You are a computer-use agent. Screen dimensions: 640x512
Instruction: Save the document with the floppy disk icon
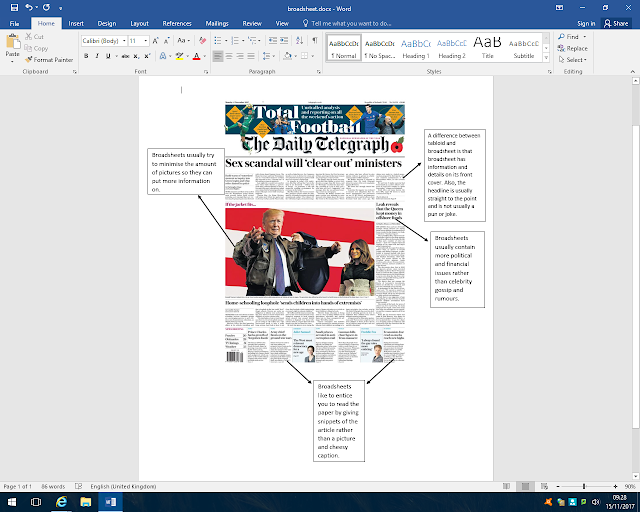(x=14, y=8)
